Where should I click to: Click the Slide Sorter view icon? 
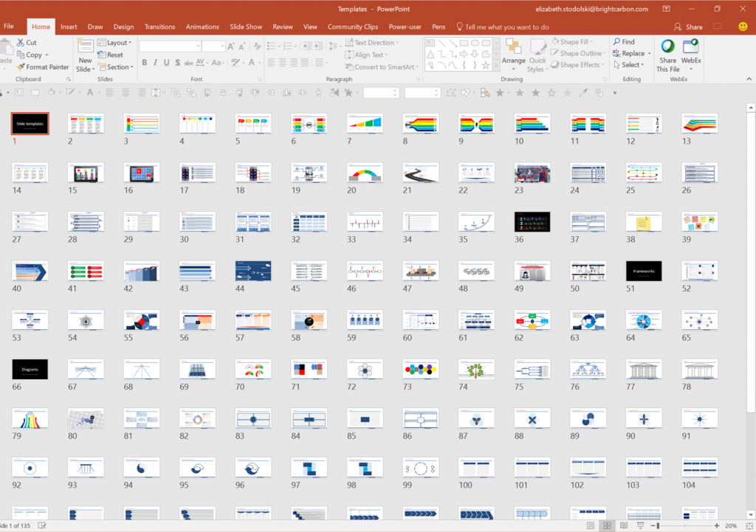pos(607,526)
